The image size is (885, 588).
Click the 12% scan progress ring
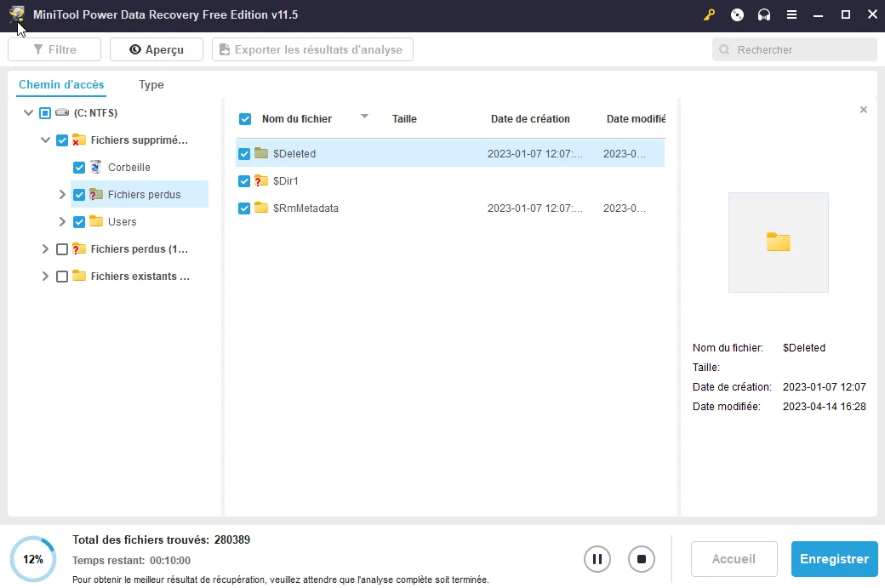(32, 559)
